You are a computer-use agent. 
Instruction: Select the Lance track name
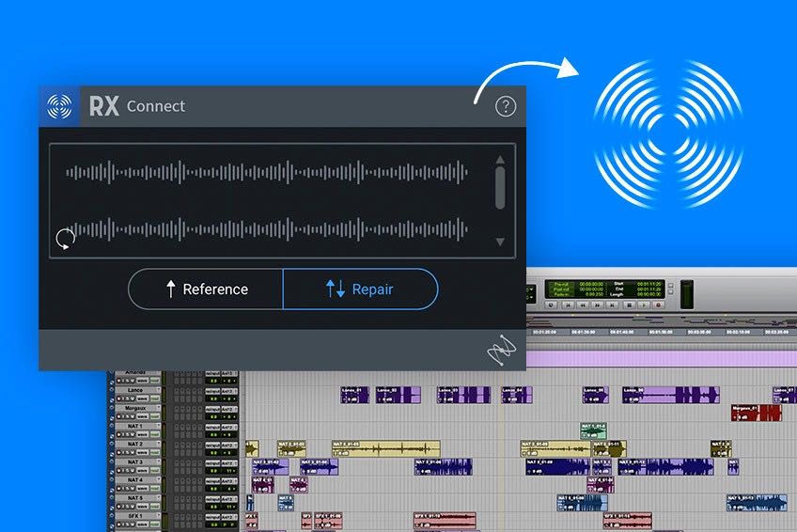pyautogui.click(x=134, y=389)
